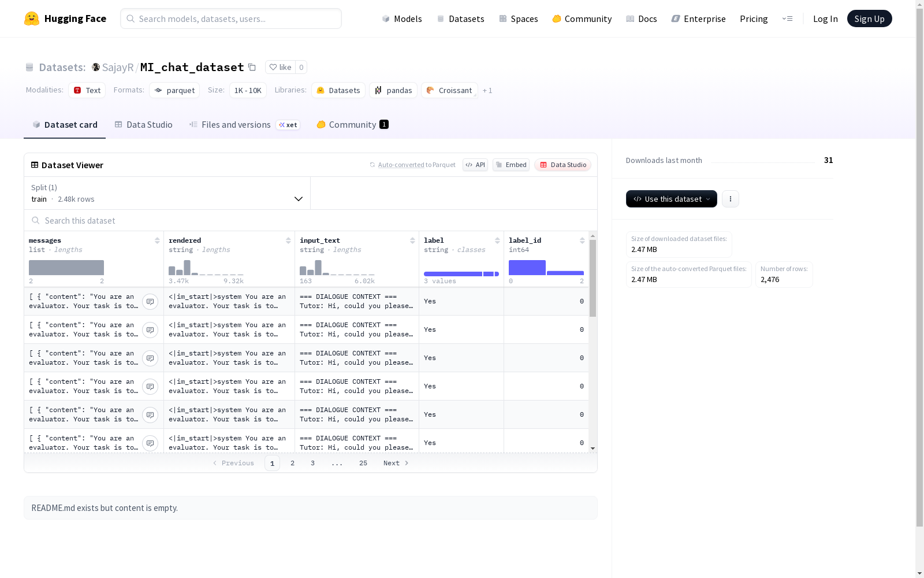The height and width of the screenshot is (578, 924).
Task: Click the label classes distribution bar
Action: point(461,273)
